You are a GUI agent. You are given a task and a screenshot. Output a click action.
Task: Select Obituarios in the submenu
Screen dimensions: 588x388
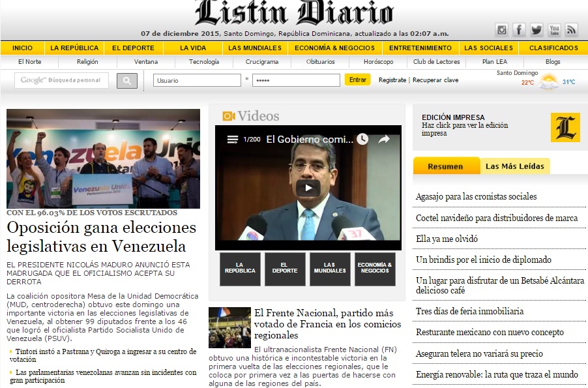pos(320,61)
